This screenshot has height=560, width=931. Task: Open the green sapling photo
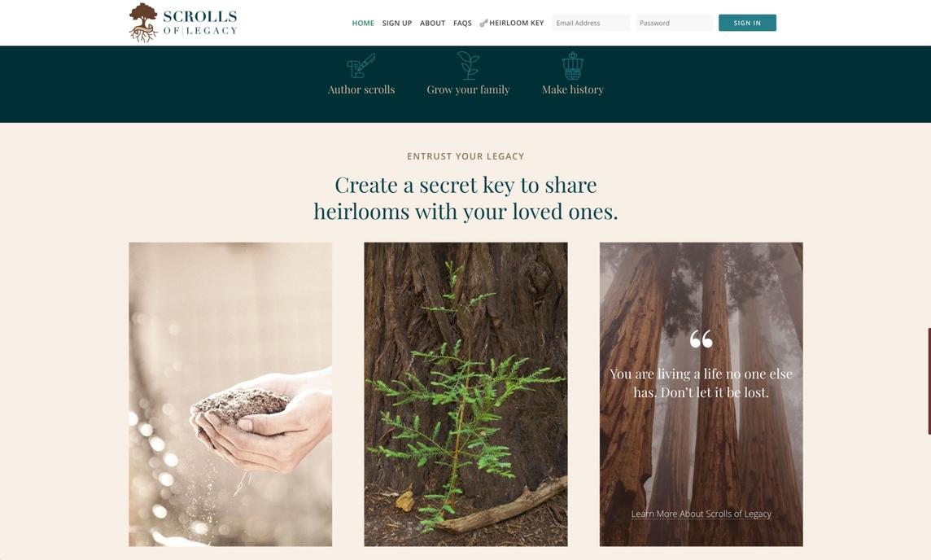465,394
